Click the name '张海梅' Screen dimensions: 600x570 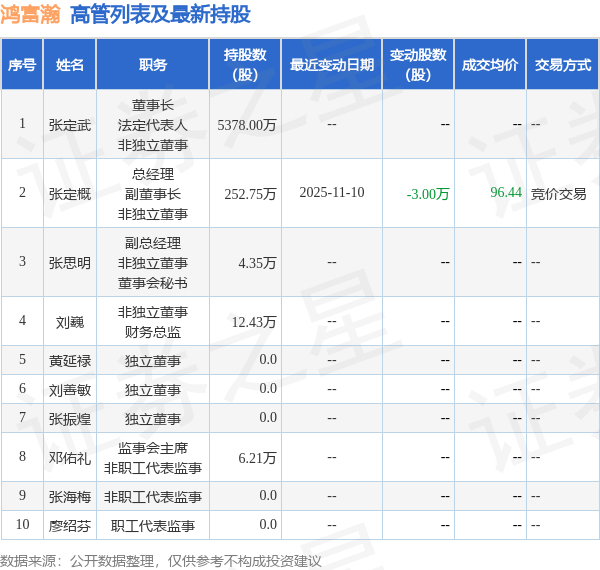pos(70,497)
